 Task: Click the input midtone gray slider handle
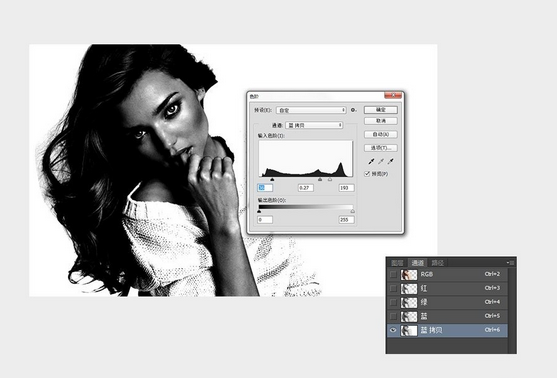(320, 179)
